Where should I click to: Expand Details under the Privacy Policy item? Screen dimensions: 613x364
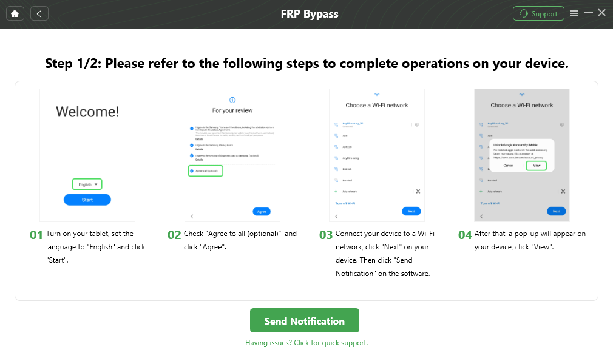tap(198, 149)
